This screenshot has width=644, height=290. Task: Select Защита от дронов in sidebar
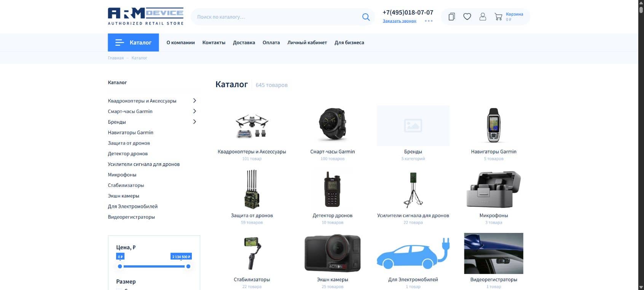click(129, 143)
